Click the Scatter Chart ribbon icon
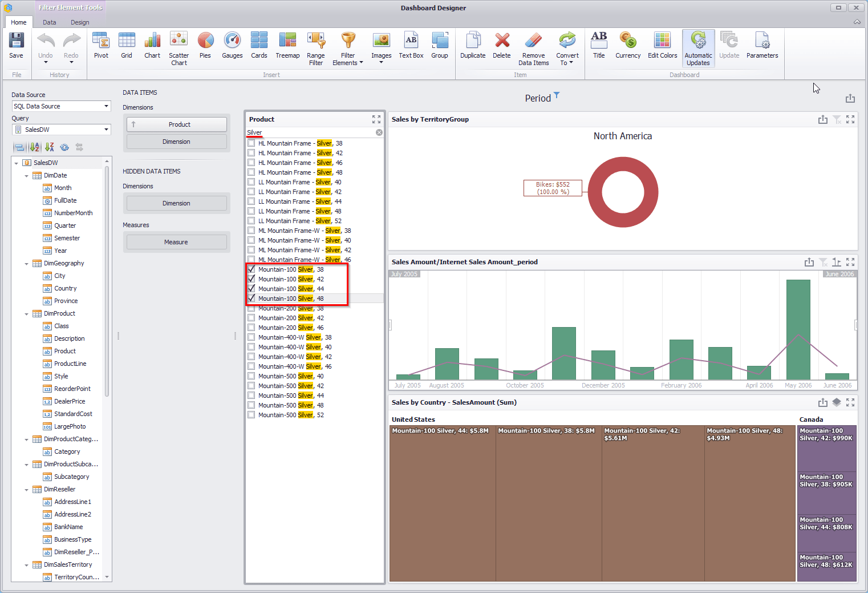Screen dimensions: 868x593 (179, 49)
